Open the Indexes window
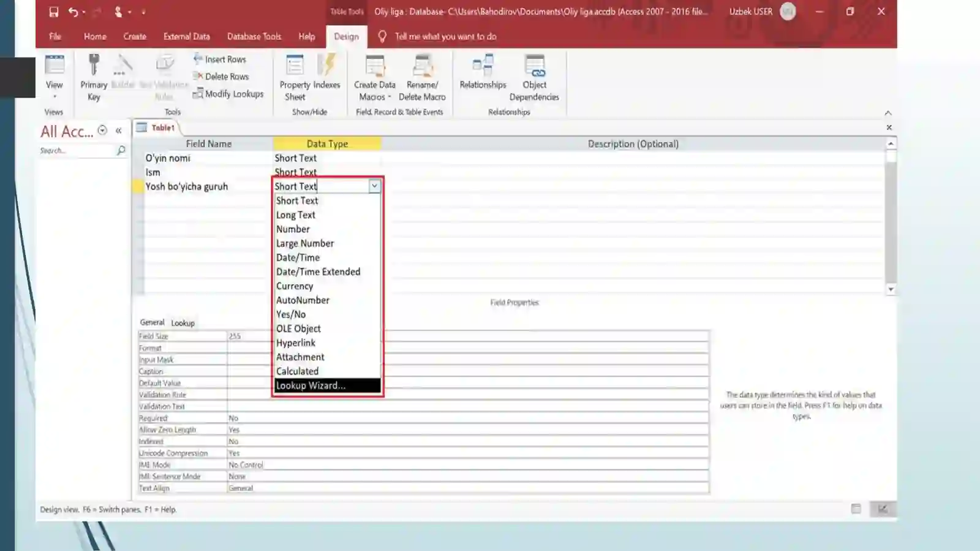This screenshot has width=980, height=551. [x=326, y=72]
